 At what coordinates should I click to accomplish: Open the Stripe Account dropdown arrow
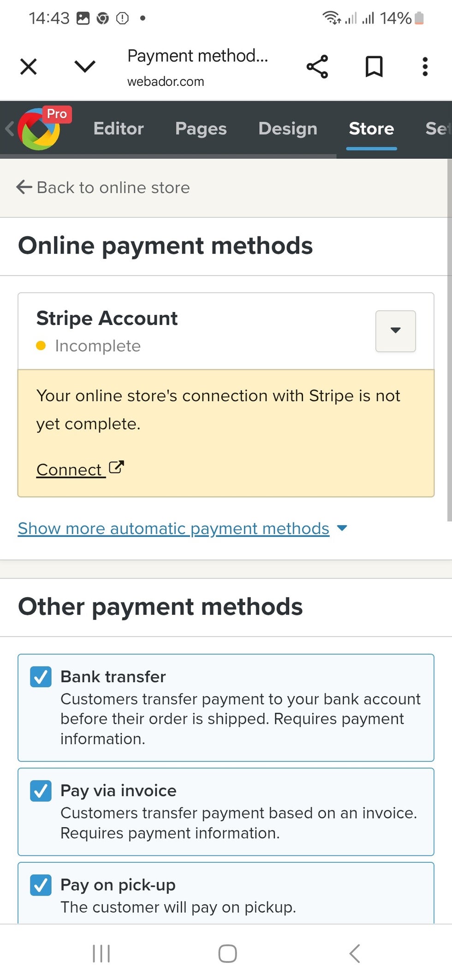395,331
